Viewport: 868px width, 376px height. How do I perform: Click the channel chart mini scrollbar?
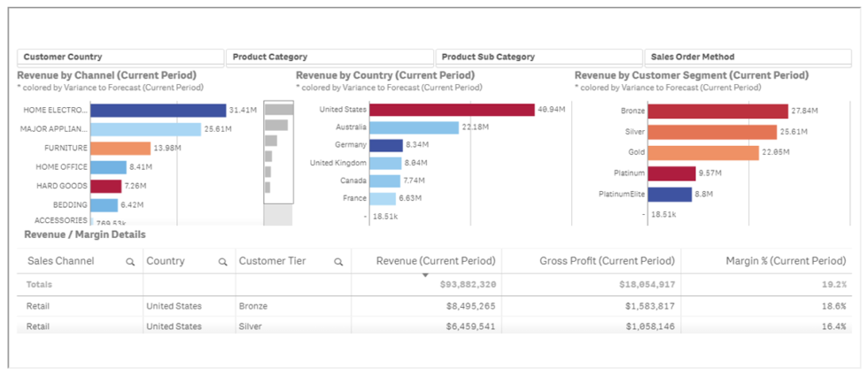coord(278,152)
